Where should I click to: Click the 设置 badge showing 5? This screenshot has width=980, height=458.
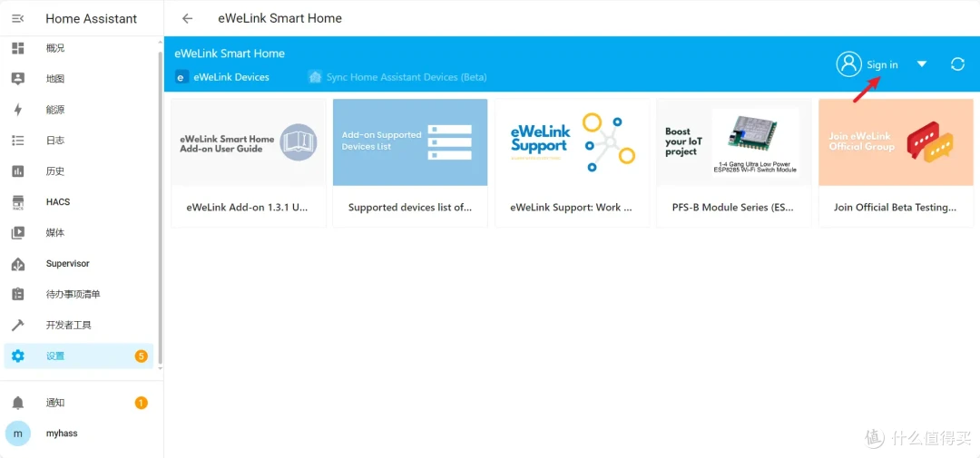coord(142,356)
